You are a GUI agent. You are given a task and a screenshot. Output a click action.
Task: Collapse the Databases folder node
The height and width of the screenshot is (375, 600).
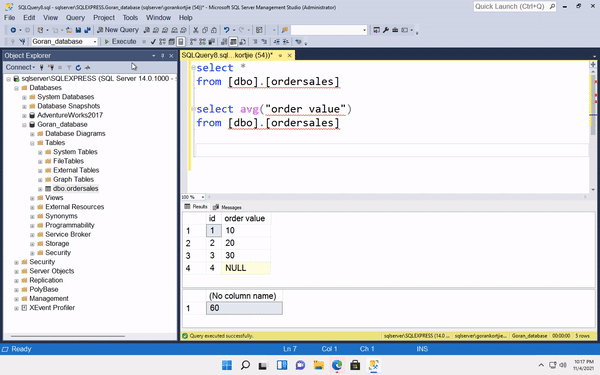(16, 88)
